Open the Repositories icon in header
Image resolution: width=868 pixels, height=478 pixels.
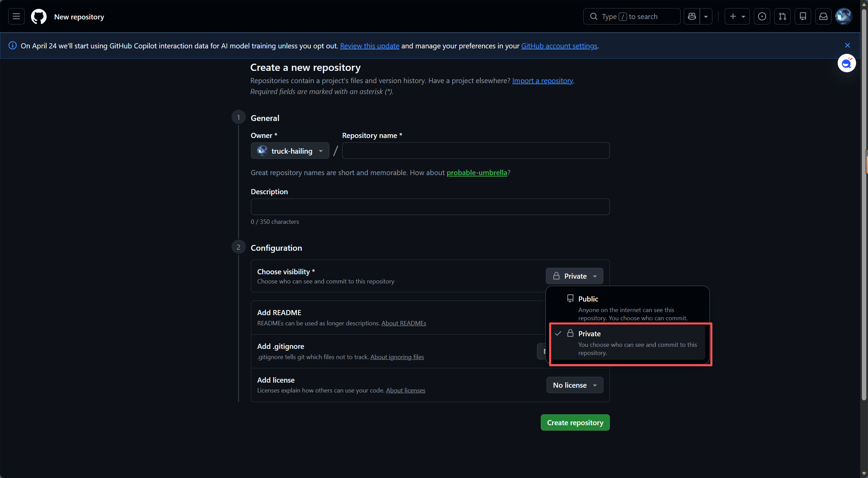pyautogui.click(x=803, y=16)
